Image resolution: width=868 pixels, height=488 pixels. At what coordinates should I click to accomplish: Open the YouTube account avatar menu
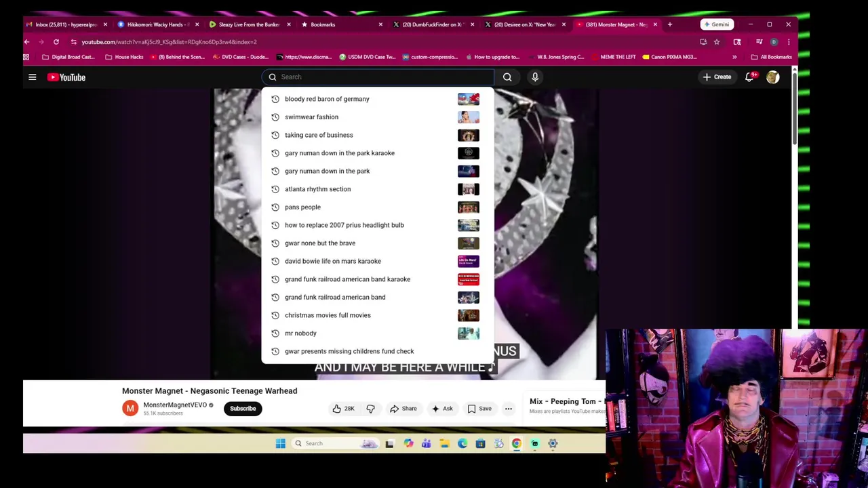point(773,77)
